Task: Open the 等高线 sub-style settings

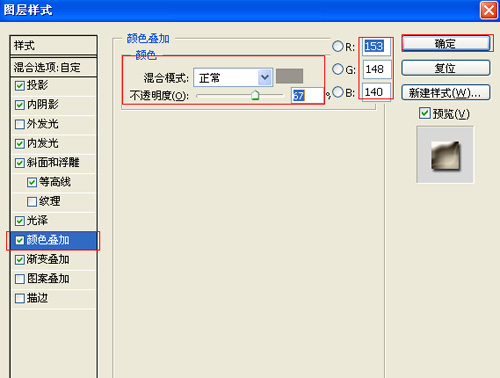Action: (55, 182)
